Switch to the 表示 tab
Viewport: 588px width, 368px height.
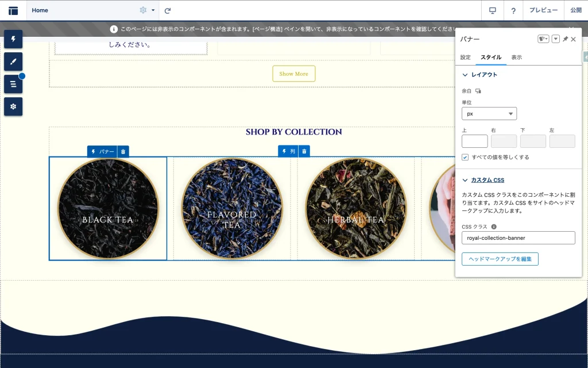(x=517, y=57)
